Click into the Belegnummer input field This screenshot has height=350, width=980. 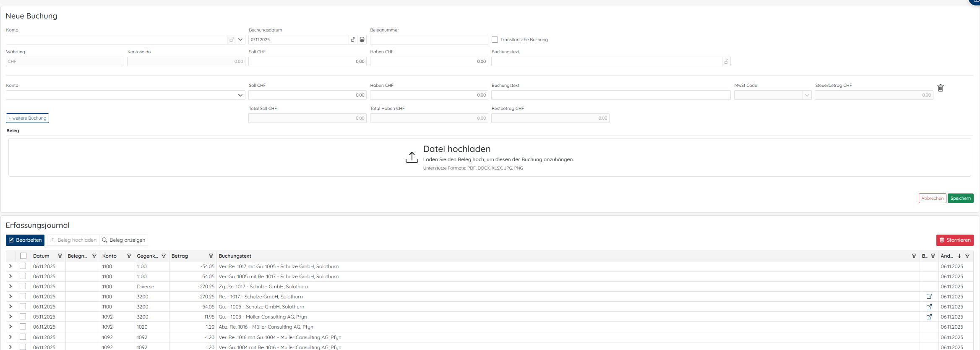coord(429,39)
